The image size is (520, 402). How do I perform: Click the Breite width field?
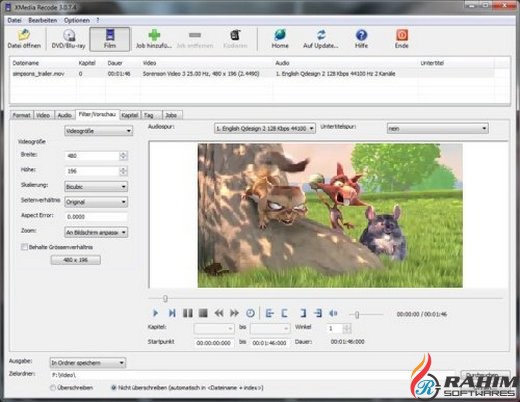92,156
